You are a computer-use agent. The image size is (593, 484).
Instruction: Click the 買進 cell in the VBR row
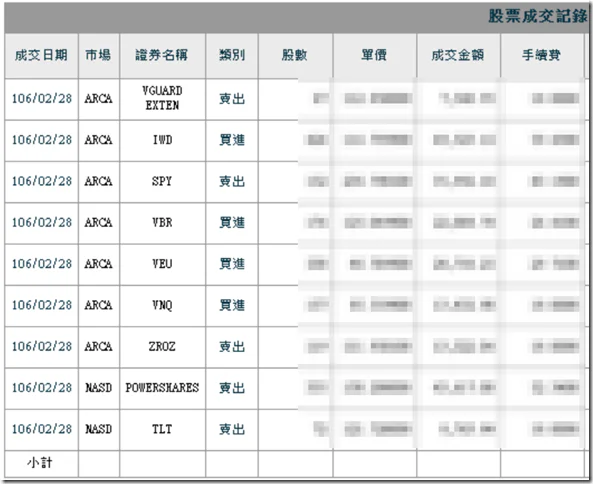(x=232, y=222)
